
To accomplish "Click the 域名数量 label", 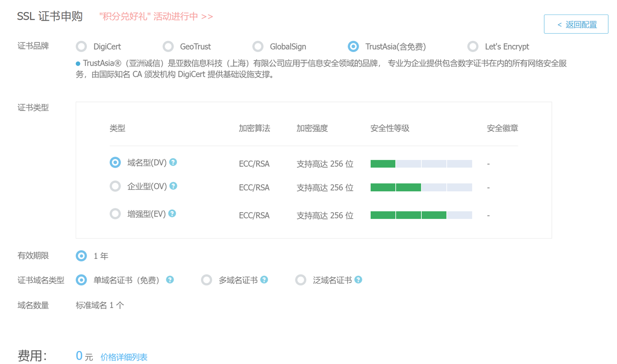I will point(33,305).
